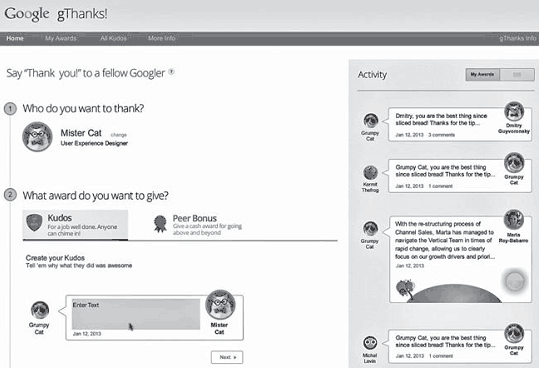Click step 2 circle marker

tap(10, 195)
